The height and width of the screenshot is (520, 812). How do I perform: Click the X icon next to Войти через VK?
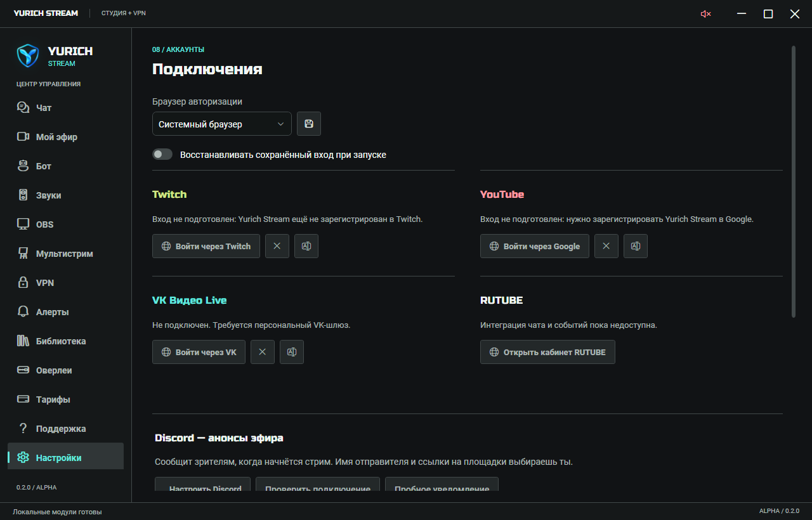click(x=263, y=352)
